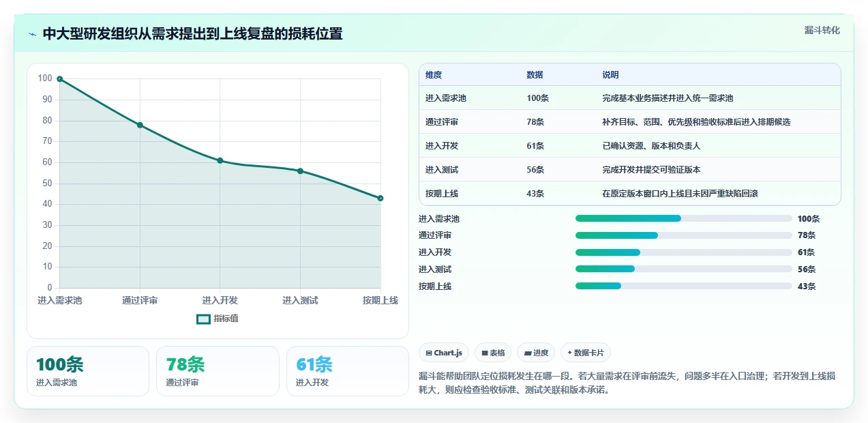Click the 通过评审 progress bar
868x423 pixels.
click(x=684, y=235)
